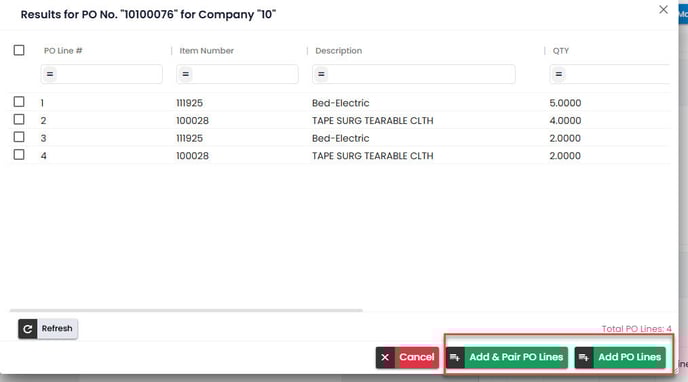
Task: Sort by Description column header
Action: (338, 51)
